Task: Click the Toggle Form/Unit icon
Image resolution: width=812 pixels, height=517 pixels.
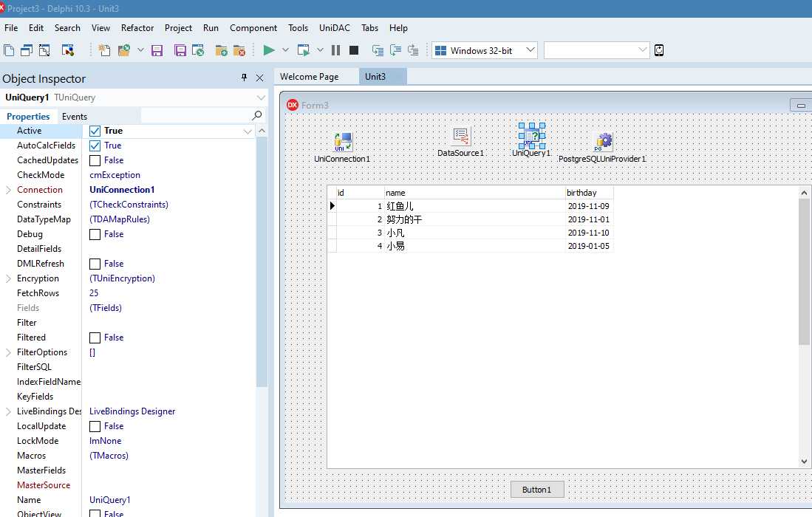Action: [x=44, y=50]
